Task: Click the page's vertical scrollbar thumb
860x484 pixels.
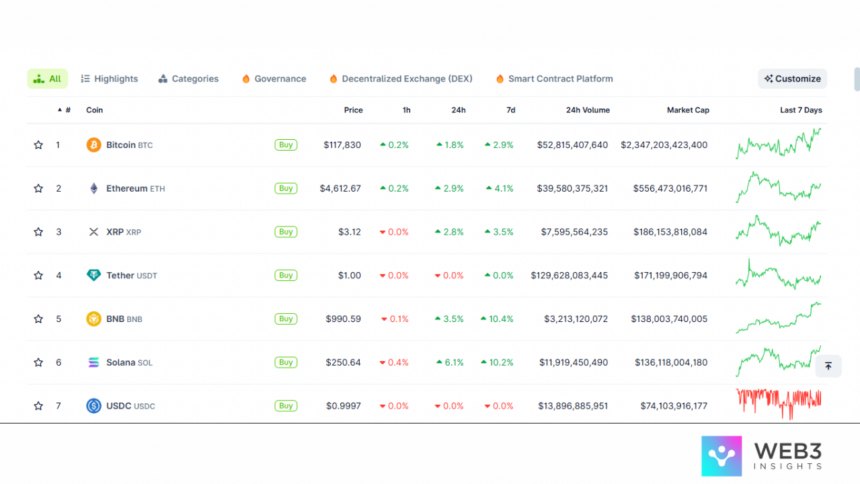Action: tap(856, 79)
